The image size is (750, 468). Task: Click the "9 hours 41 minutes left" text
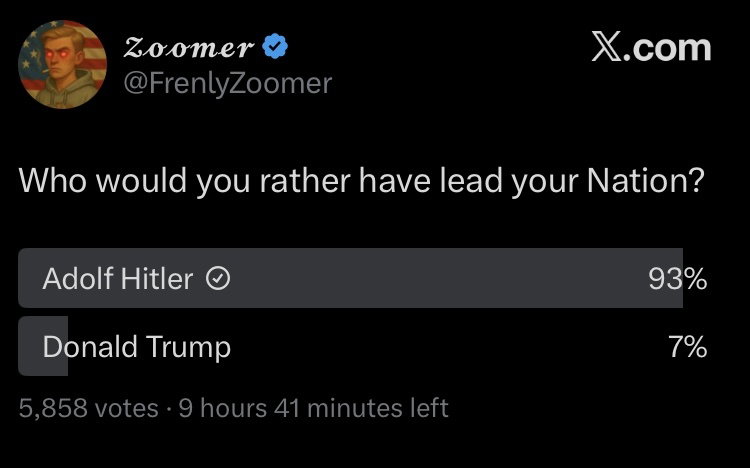(x=313, y=408)
